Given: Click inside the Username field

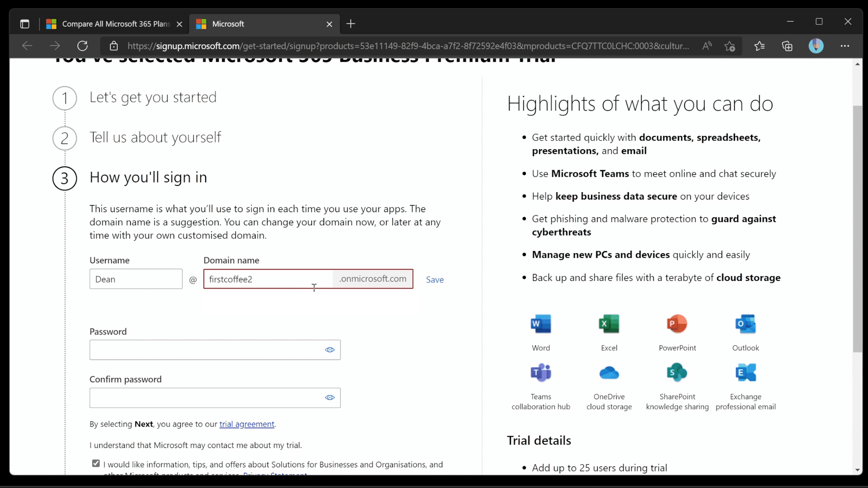Looking at the screenshot, I should tap(136, 279).
